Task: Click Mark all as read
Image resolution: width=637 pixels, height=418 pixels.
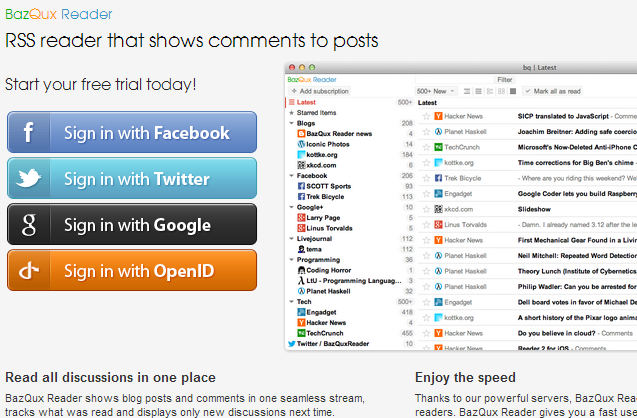Action: [x=552, y=91]
